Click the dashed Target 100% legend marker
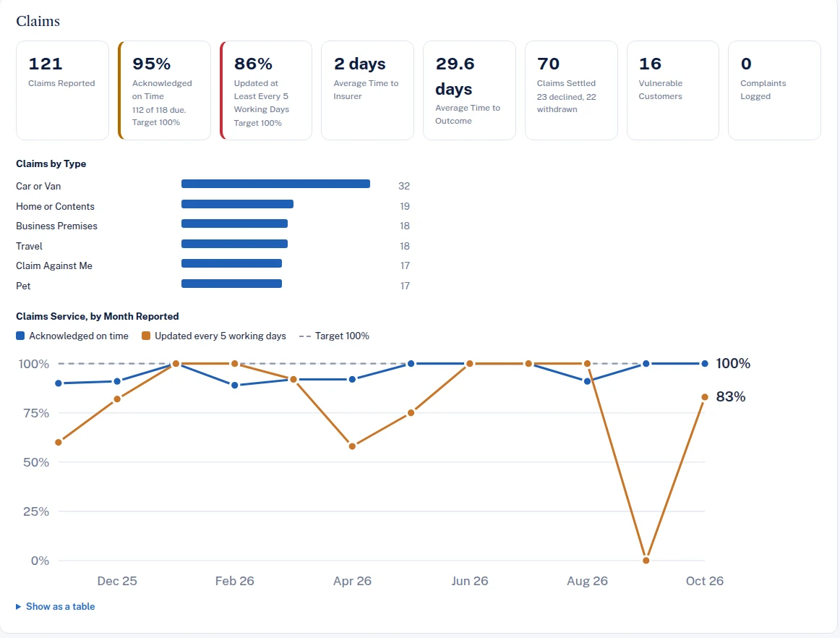This screenshot has height=638, width=840. (305, 336)
